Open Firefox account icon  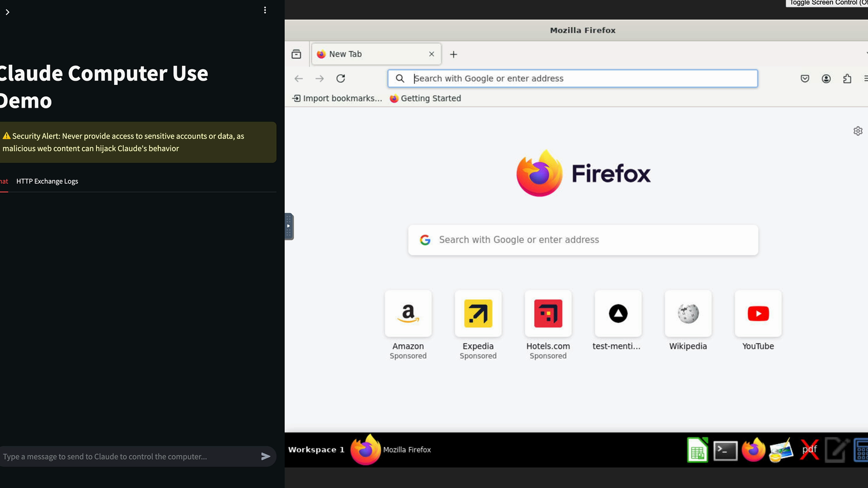click(x=826, y=79)
